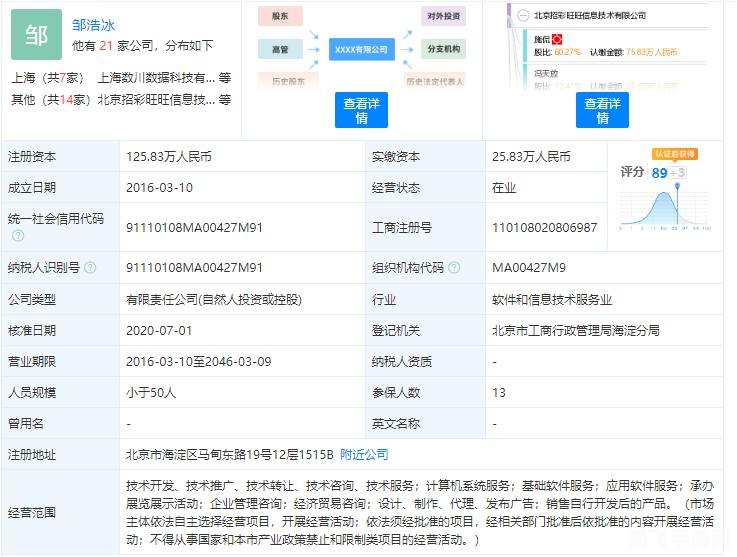Click the 附近公司 link
This screenshot has height=557, width=737.
pos(364,454)
